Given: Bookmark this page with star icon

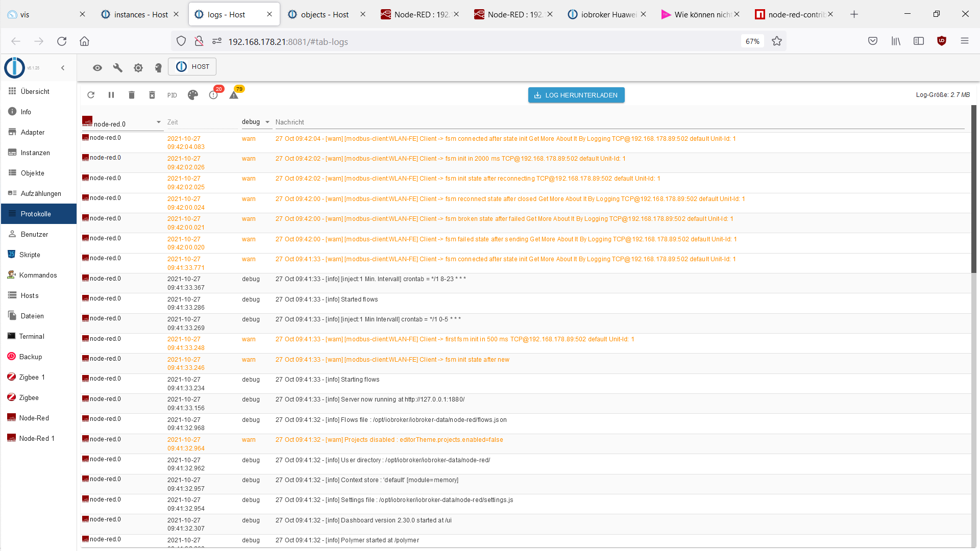Looking at the screenshot, I should 777,41.
